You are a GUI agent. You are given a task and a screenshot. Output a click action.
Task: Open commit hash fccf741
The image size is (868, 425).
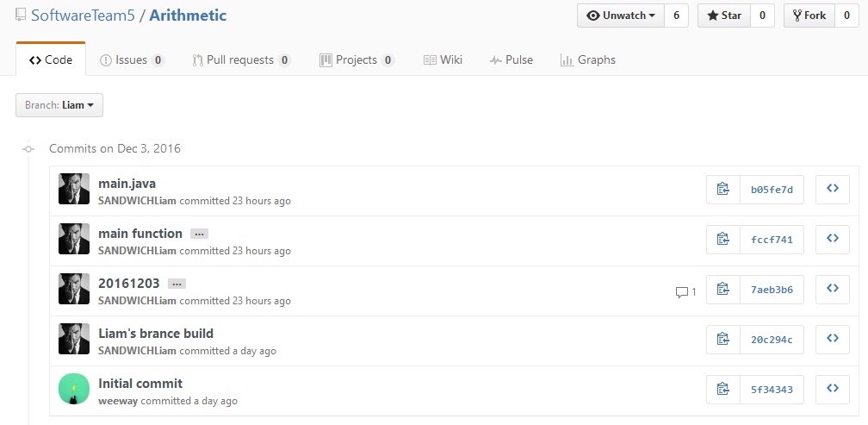click(x=772, y=240)
